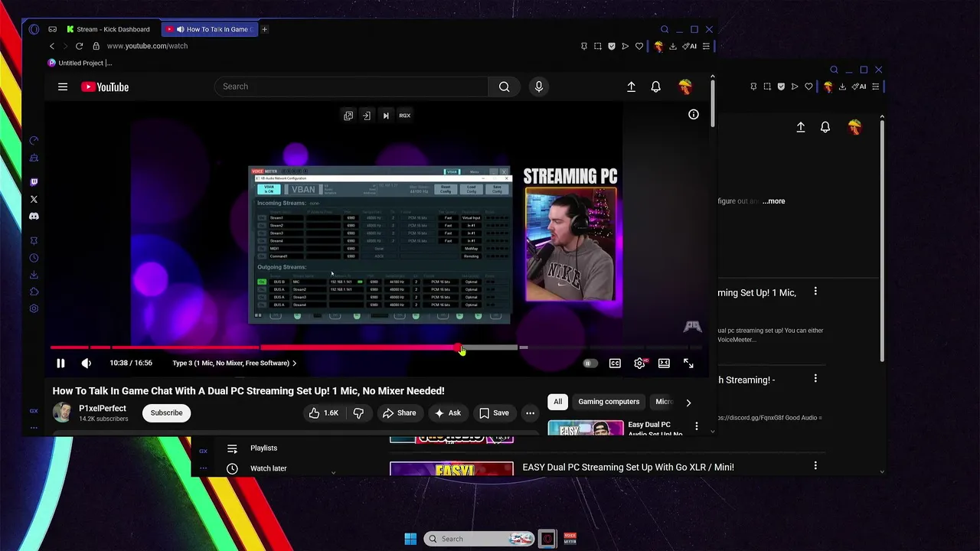Open options for Easy Dual PC video
980x551 pixels.
click(697, 426)
